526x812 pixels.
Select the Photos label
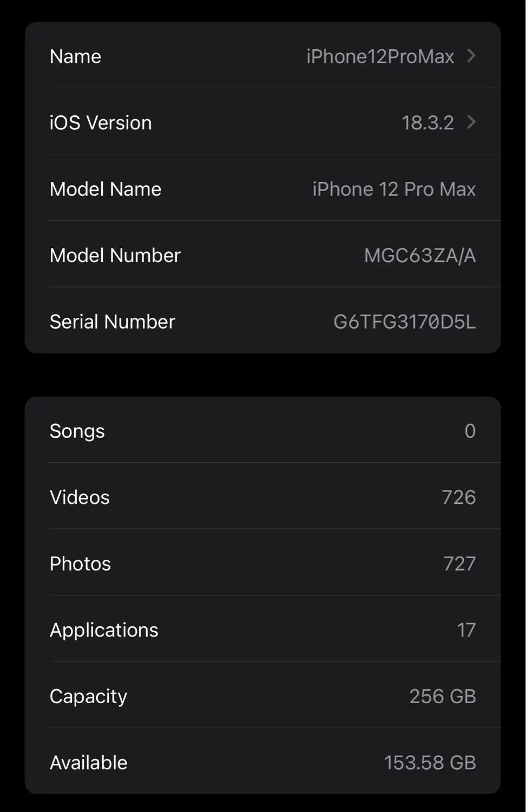tap(80, 564)
